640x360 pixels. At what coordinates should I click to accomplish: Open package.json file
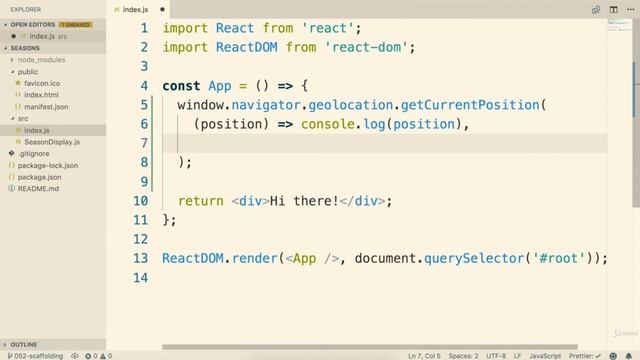tap(40, 177)
